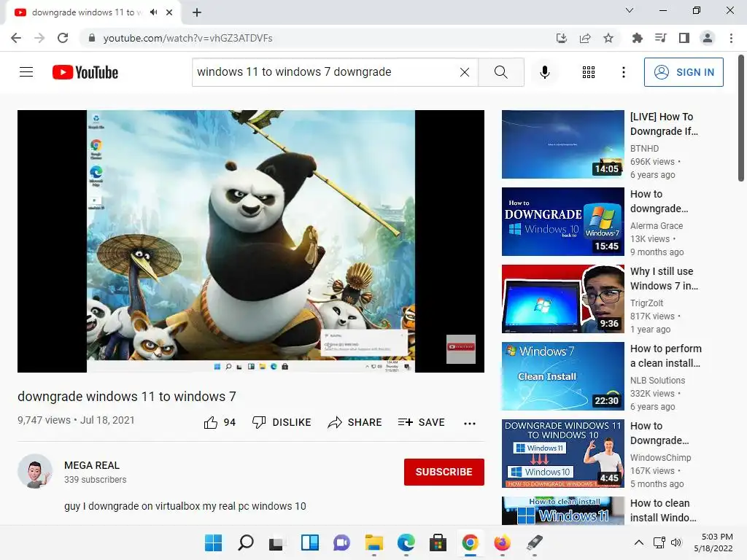Show hidden tray icons chevron

[x=639, y=542]
